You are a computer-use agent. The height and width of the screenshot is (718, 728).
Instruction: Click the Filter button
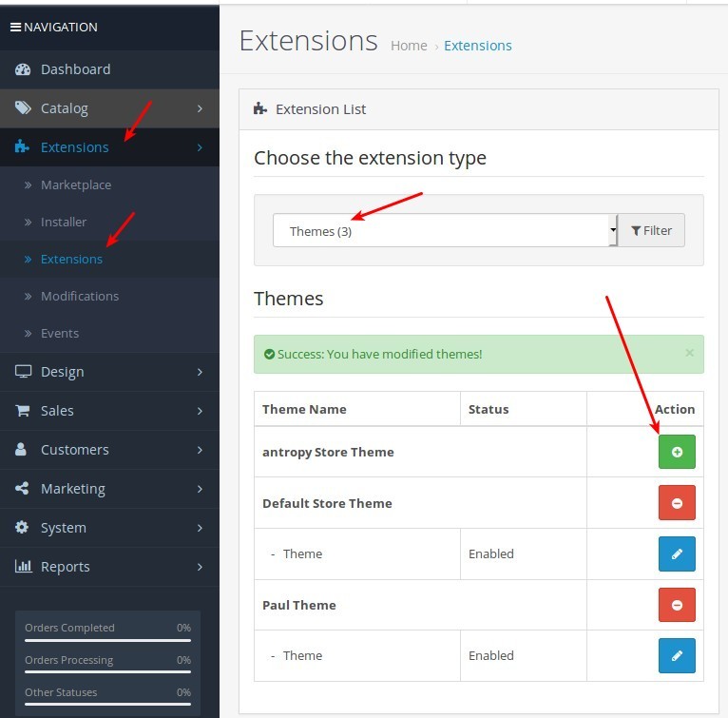(651, 230)
